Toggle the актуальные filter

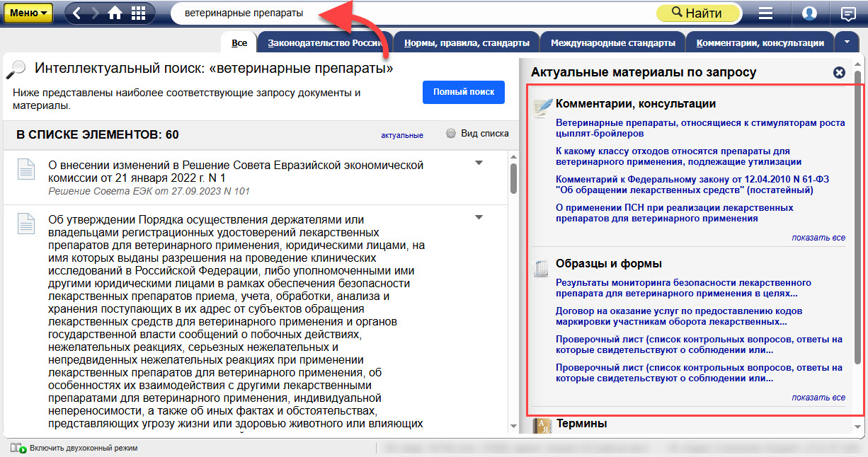click(x=401, y=135)
